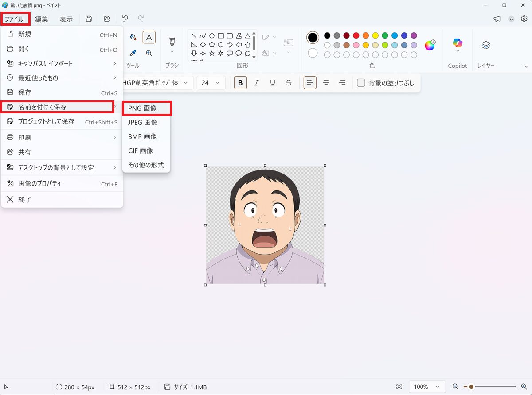Select the red color swatch

coord(356,35)
